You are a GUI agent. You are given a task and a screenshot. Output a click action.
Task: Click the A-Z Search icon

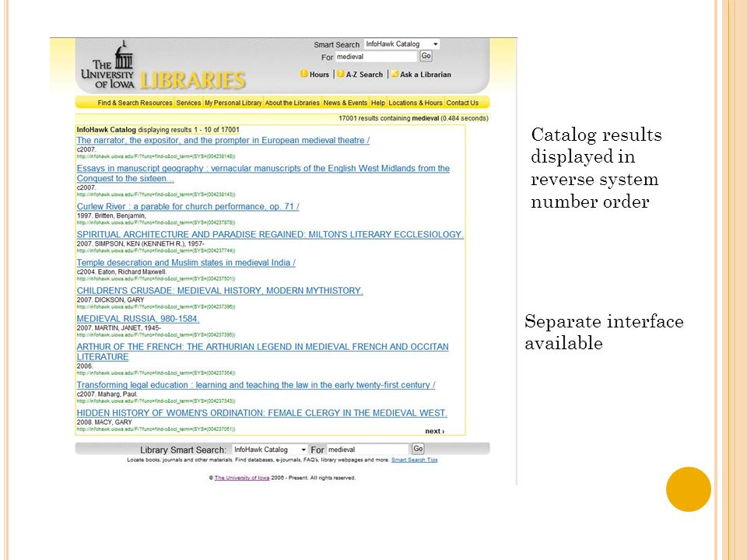click(x=341, y=74)
